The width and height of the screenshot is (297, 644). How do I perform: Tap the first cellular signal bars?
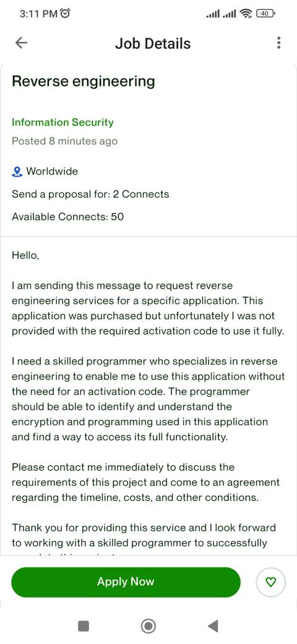212,14
